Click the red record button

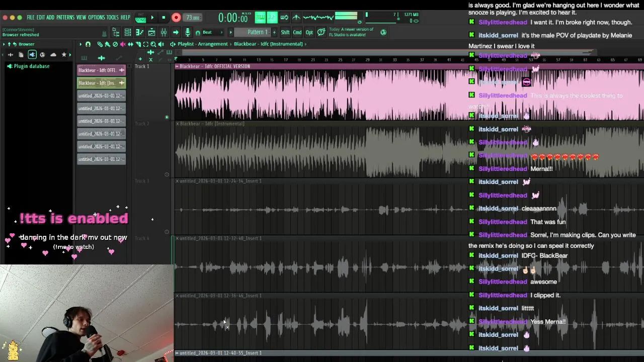coord(176,18)
